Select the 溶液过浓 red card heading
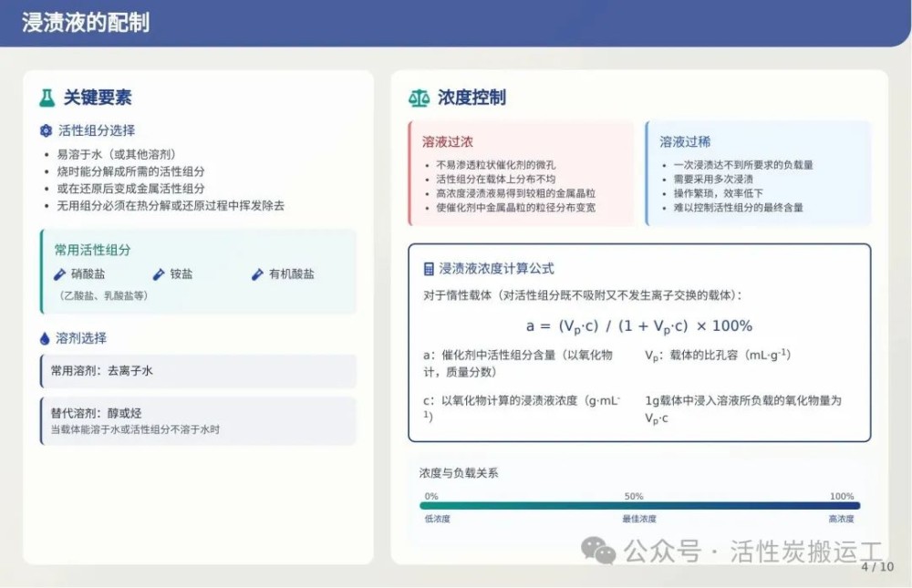 click(x=448, y=142)
